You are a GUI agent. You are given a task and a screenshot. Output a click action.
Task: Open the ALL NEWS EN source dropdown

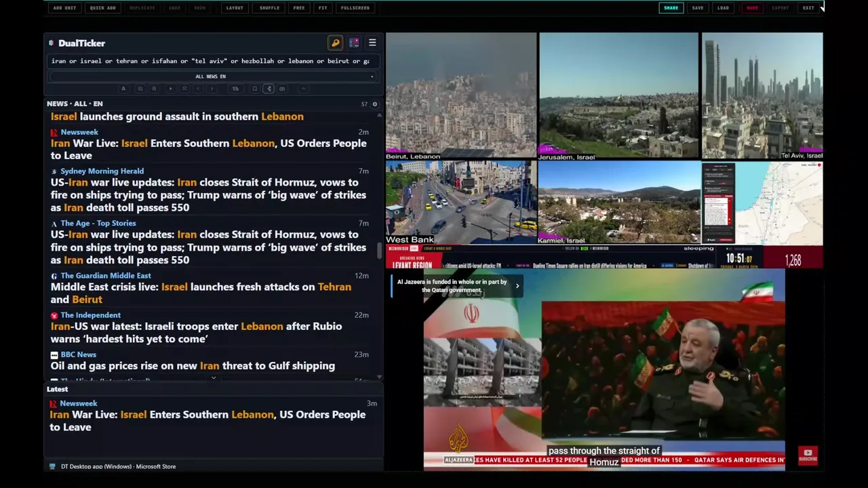(212, 77)
